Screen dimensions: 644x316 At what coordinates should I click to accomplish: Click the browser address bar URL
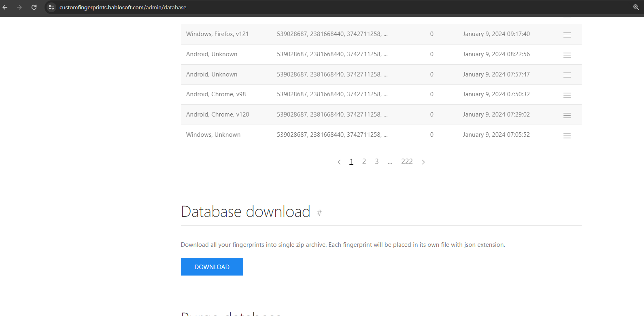(x=123, y=7)
